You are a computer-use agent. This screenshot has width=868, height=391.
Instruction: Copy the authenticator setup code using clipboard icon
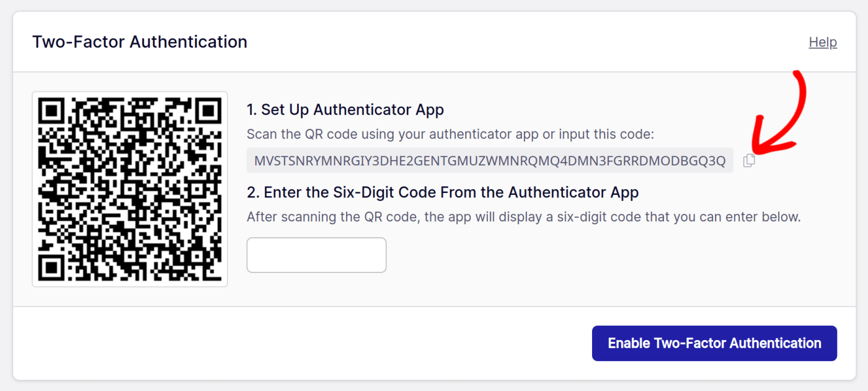[749, 160]
